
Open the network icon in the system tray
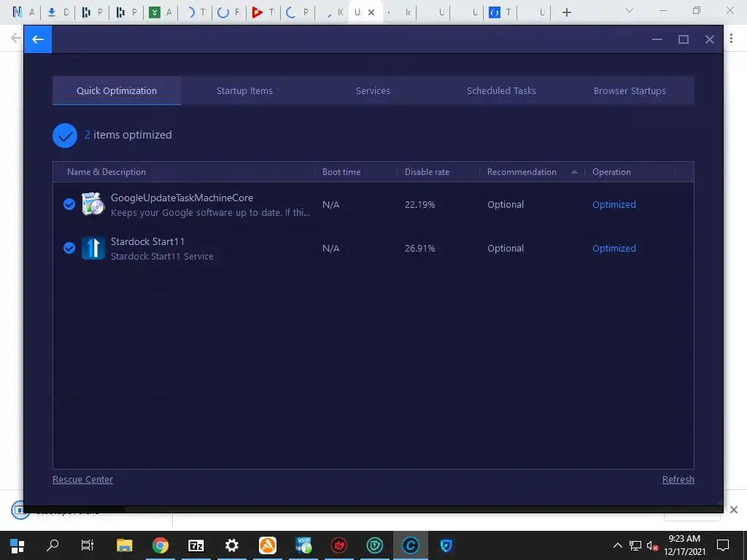pyautogui.click(x=635, y=545)
